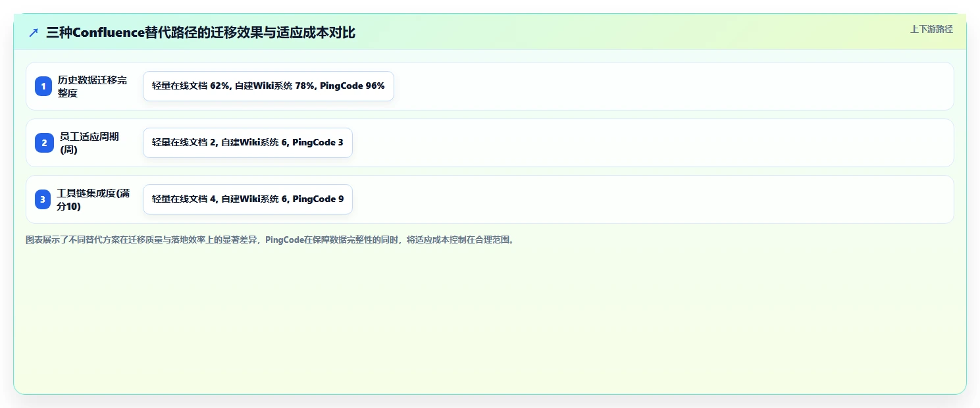Click the box reading 轻量在线文档 4, PingCode 9

[247, 199]
